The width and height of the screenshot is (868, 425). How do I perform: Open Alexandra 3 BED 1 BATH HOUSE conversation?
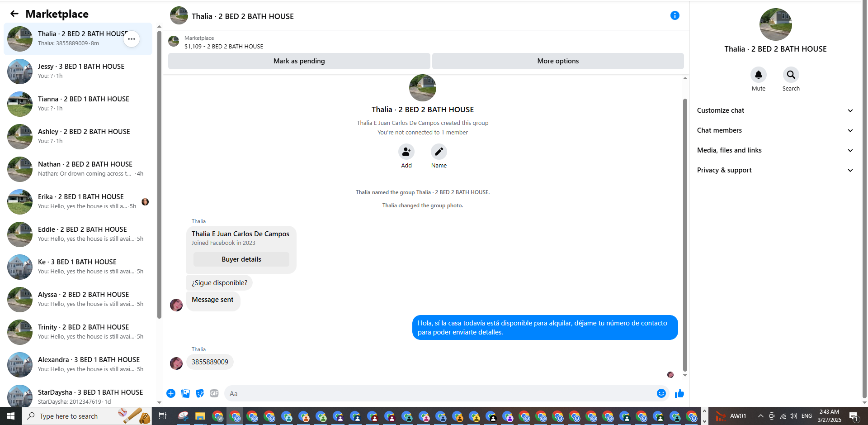tap(78, 365)
